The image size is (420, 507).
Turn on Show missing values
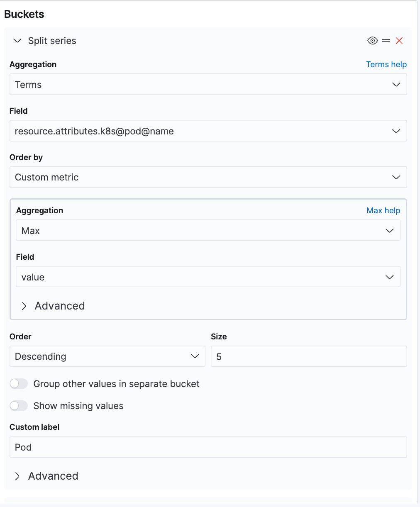(19, 405)
